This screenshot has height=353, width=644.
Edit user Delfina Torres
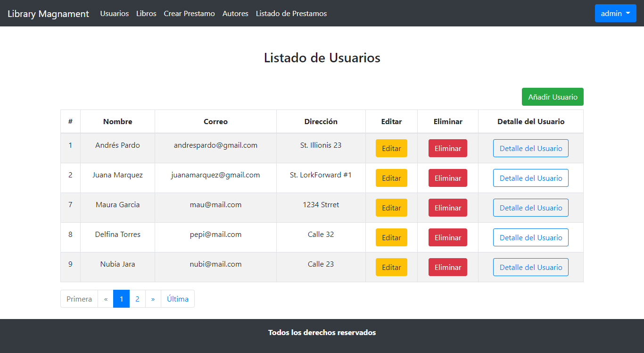point(391,237)
